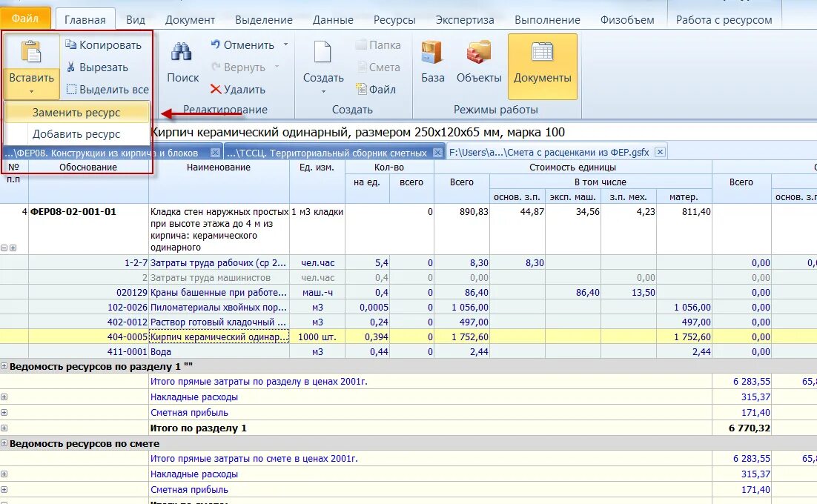Viewport: 817px width, 504px height.
Task: Click the Вернуть redo button
Action: coord(239,67)
